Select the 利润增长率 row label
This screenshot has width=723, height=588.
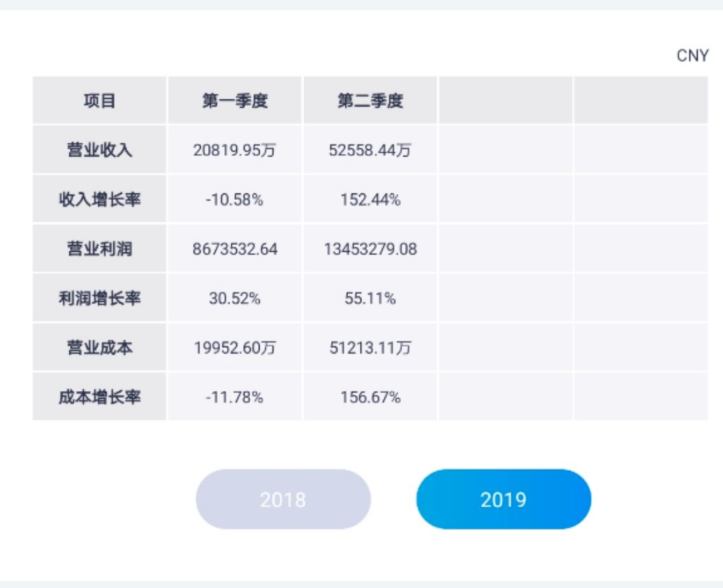pyautogui.click(x=98, y=298)
